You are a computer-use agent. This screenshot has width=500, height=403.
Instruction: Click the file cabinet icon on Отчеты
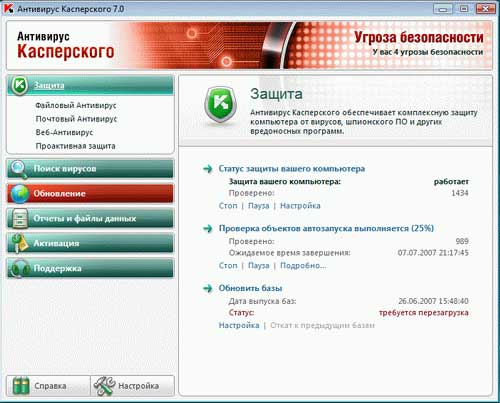(20, 218)
